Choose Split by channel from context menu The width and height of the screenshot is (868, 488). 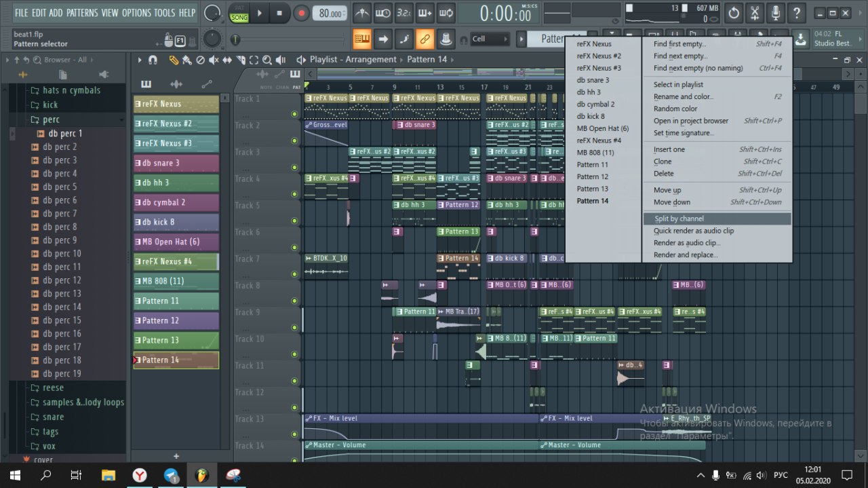point(717,219)
